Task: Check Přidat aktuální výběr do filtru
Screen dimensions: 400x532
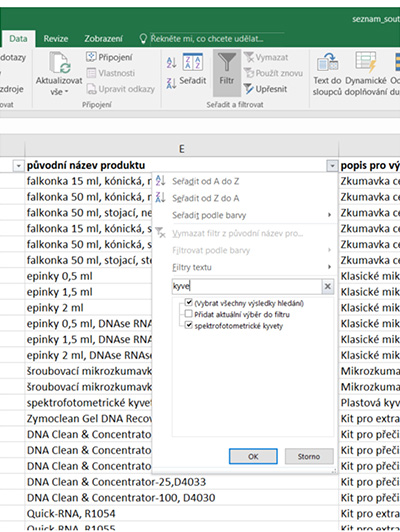Action: (189, 314)
